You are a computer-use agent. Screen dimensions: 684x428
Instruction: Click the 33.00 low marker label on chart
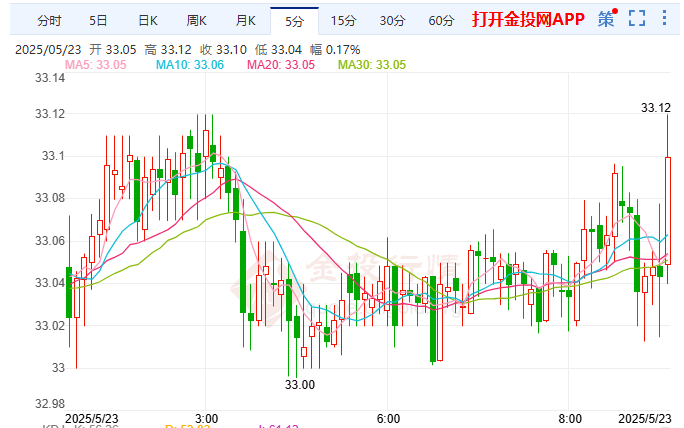[300, 385]
